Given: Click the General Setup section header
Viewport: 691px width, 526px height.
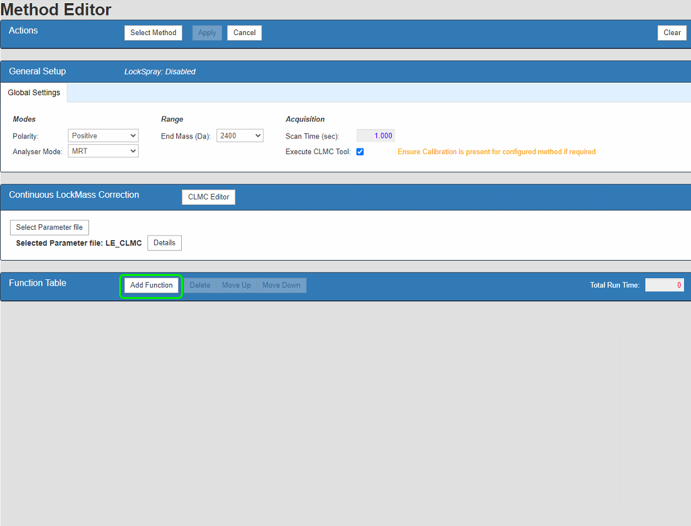Looking at the screenshot, I should coord(38,72).
